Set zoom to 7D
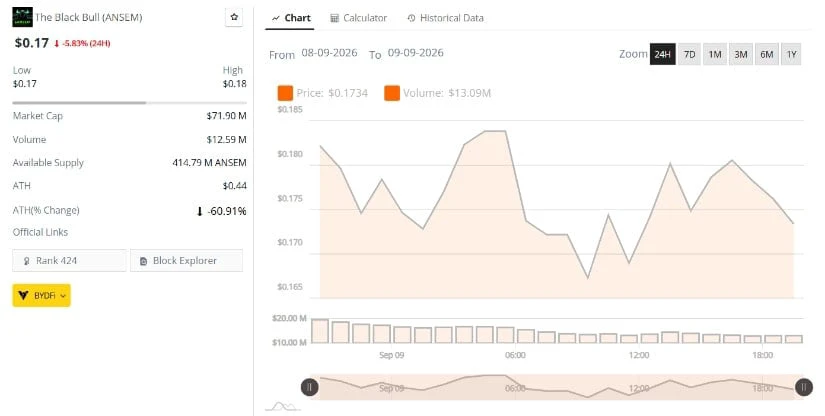825x416 pixels. pyautogui.click(x=689, y=54)
